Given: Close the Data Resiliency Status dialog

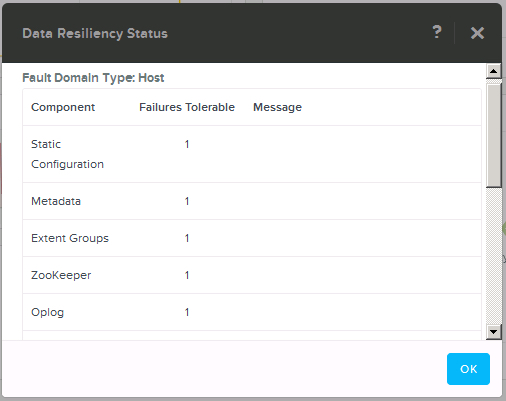Looking at the screenshot, I should coord(477,33).
